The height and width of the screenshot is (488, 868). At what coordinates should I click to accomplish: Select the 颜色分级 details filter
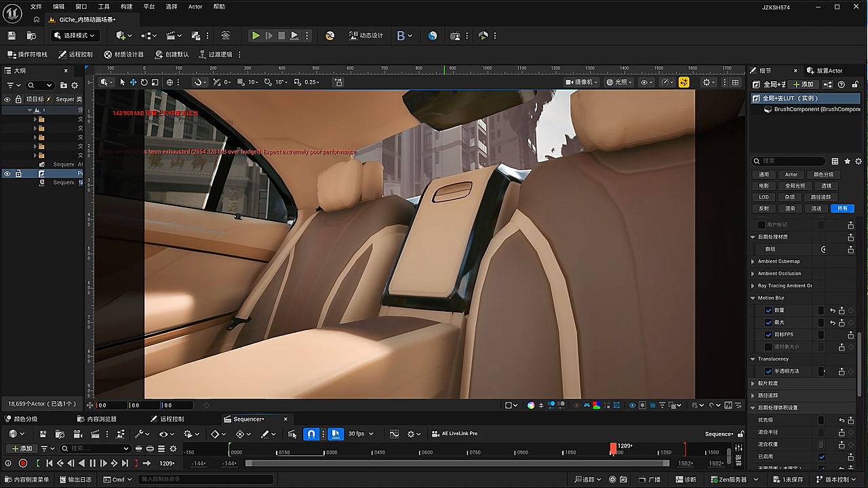click(823, 174)
